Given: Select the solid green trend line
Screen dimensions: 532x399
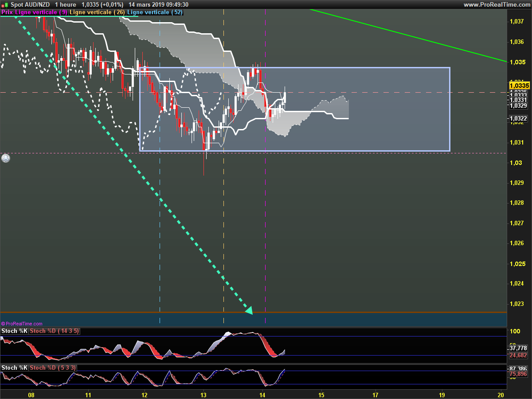Looking at the screenshot, I should click(x=408, y=35).
